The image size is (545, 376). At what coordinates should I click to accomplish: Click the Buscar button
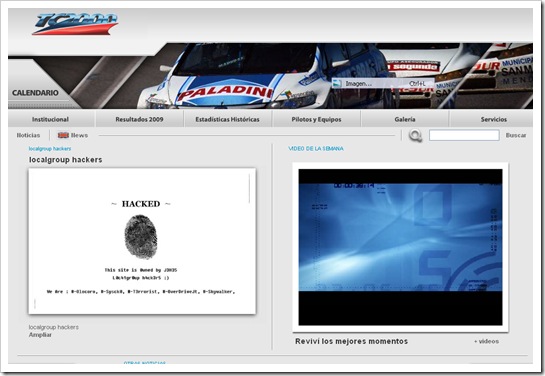coord(516,135)
